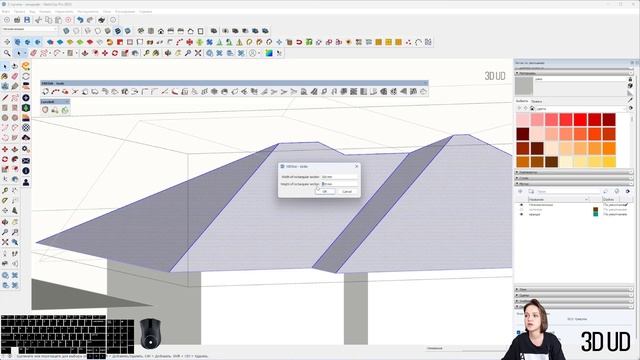Select the Tape Measure tool in the horizontal toolbar
This screenshot has width=640, height=360.
(x=146, y=53)
